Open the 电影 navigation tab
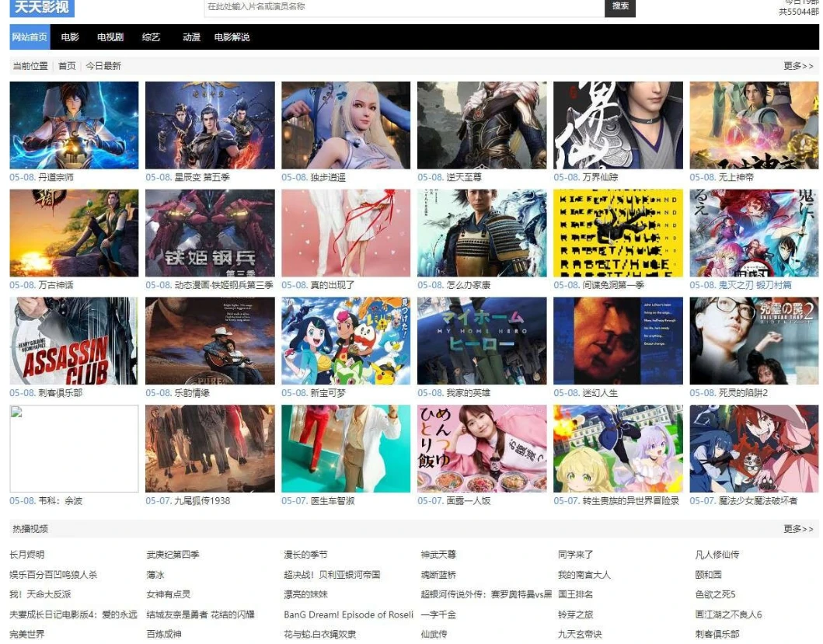 [70, 37]
